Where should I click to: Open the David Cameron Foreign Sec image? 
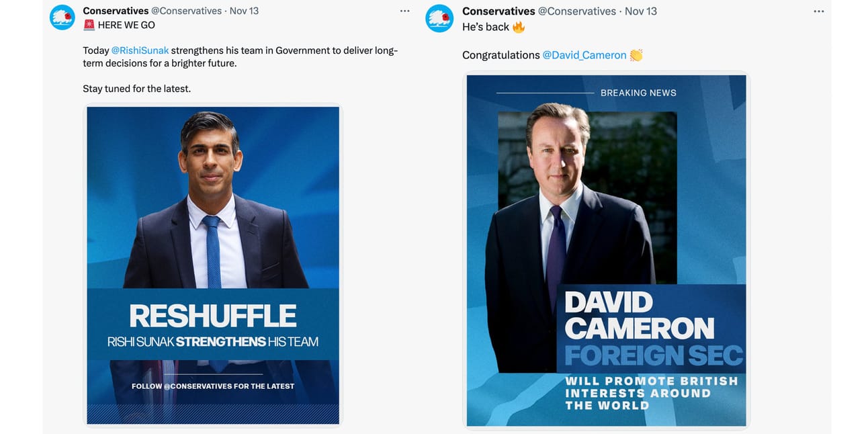(606, 251)
